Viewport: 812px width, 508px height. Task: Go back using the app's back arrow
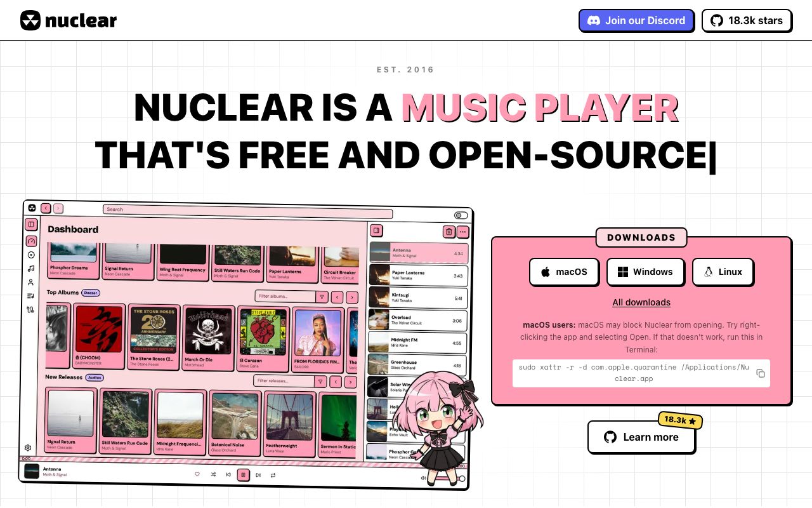[46, 208]
